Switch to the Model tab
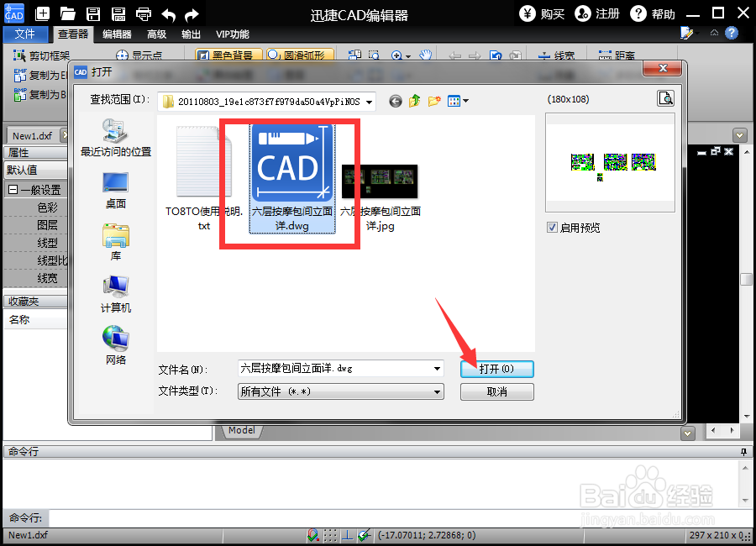Screen dimensions: 756x546 pyautogui.click(x=240, y=430)
